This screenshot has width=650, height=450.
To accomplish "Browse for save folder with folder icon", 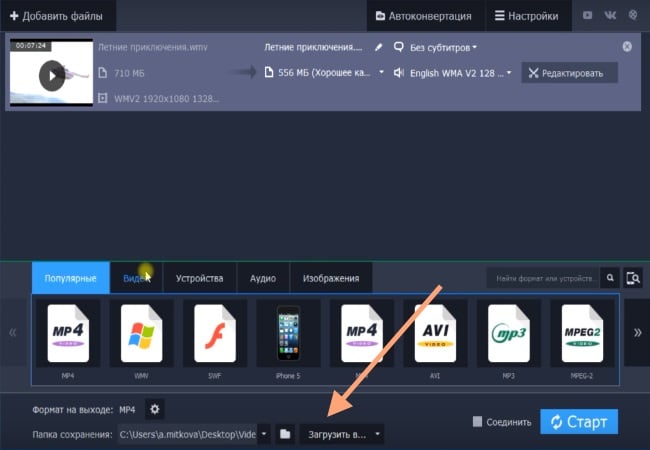I will point(285,434).
